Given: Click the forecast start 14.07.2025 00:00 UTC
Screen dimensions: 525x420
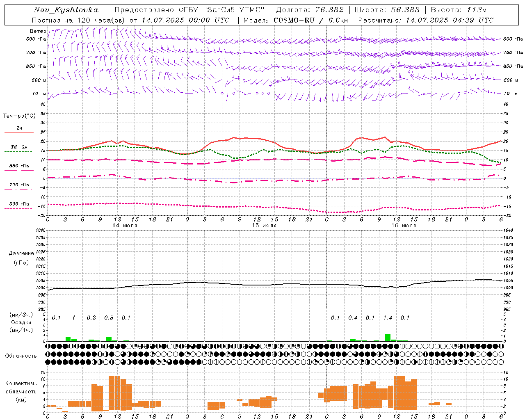Looking at the screenshot, I should (185, 20).
